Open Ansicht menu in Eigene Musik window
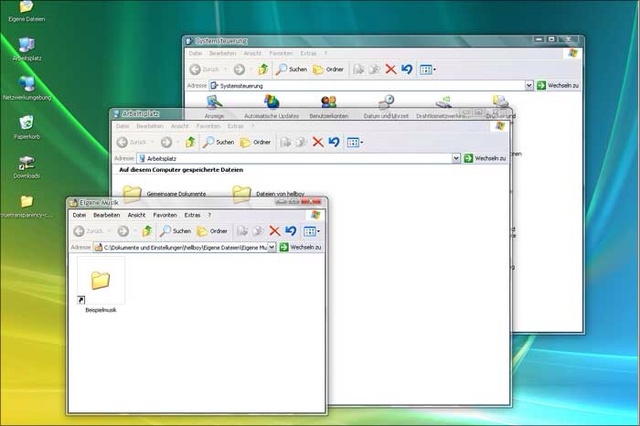640x426 pixels. click(136, 215)
